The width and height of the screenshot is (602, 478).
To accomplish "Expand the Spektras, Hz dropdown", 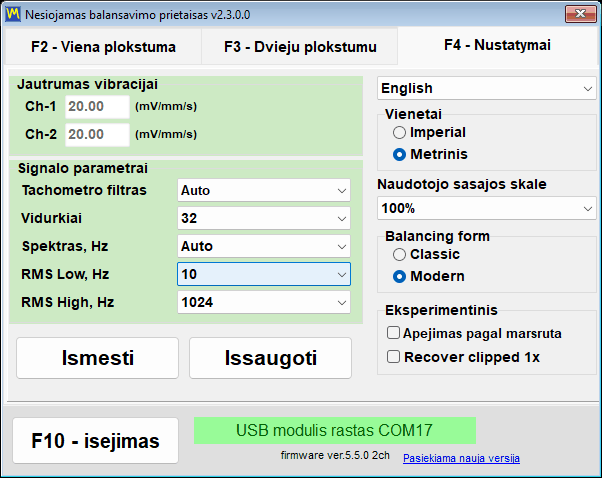I will click(264, 246).
